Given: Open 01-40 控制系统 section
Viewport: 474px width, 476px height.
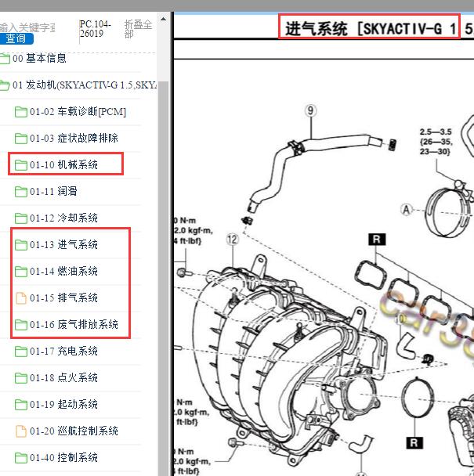Looking at the screenshot, I should [x=63, y=457].
